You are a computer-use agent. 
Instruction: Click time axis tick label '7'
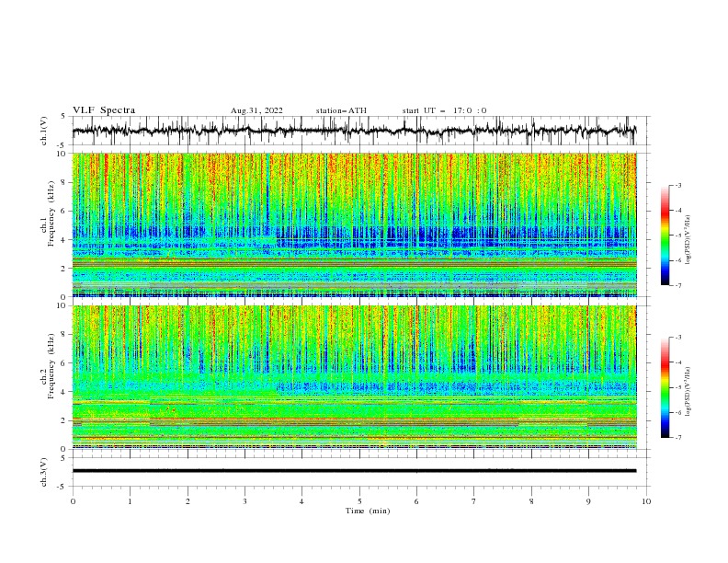474,501
